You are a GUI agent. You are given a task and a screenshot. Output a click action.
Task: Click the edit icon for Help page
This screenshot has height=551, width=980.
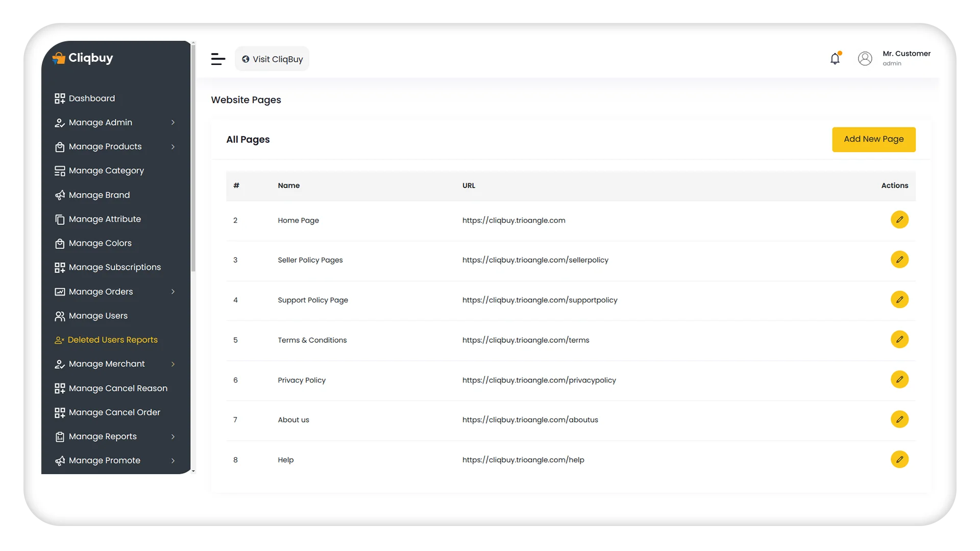click(x=900, y=460)
